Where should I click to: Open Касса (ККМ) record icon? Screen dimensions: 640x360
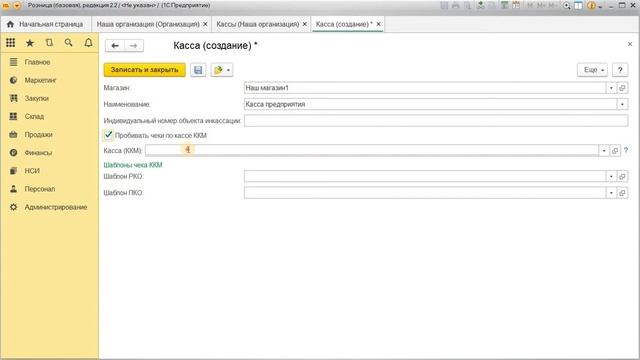pos(615,151)
